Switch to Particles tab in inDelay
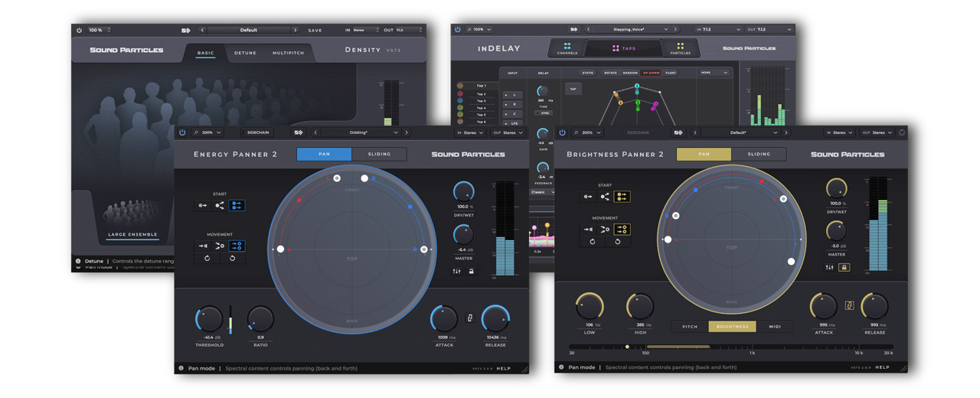980x398 pixels. coord(680,48)
